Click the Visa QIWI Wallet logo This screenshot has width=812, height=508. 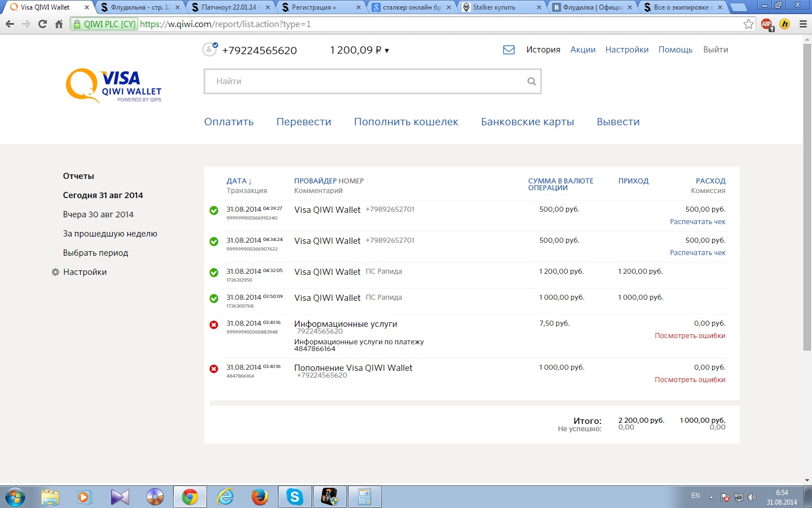[114, 86]
